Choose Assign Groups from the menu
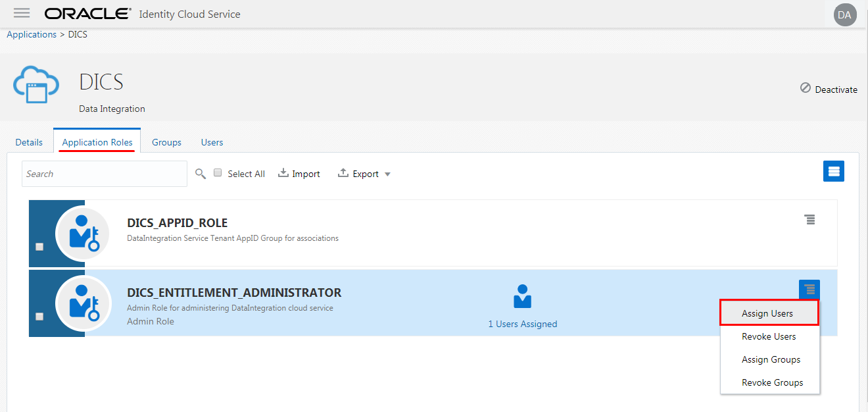The width and height of the screenshot is (868, 412). (x=770, y=359)
